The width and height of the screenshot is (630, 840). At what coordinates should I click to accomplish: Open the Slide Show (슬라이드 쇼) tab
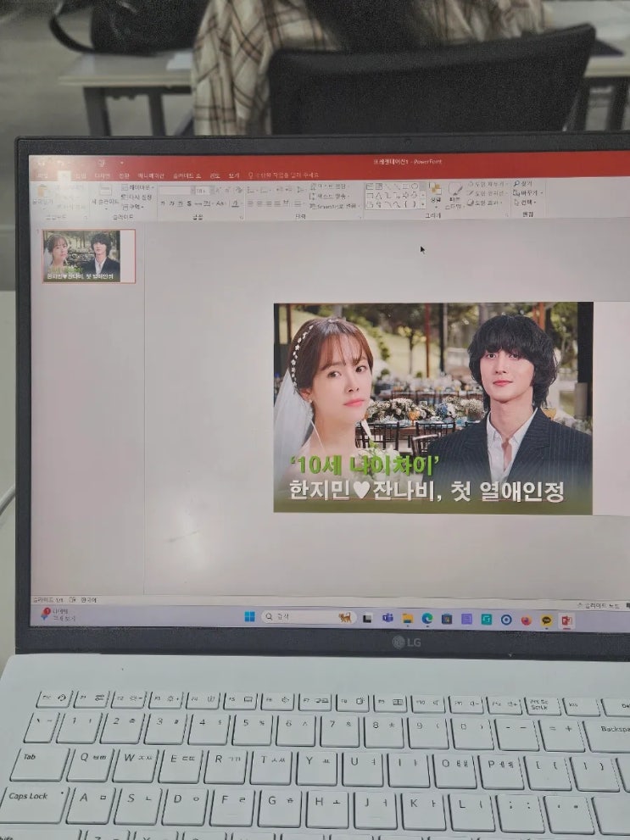[x=187, y=175]
